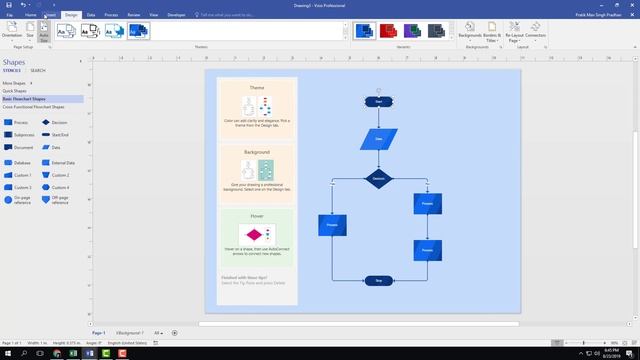Switch to the Page-1 page tab

coord(98,333)
